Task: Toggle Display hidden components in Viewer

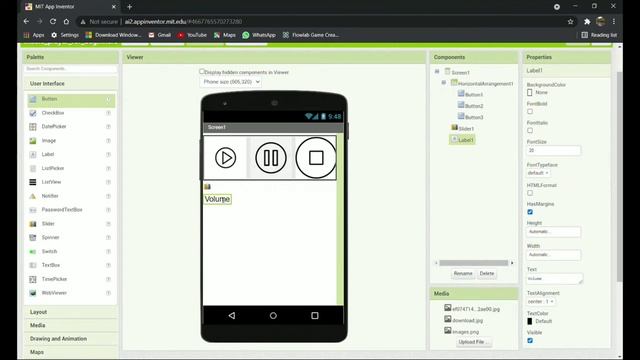Action: [202, 71]
